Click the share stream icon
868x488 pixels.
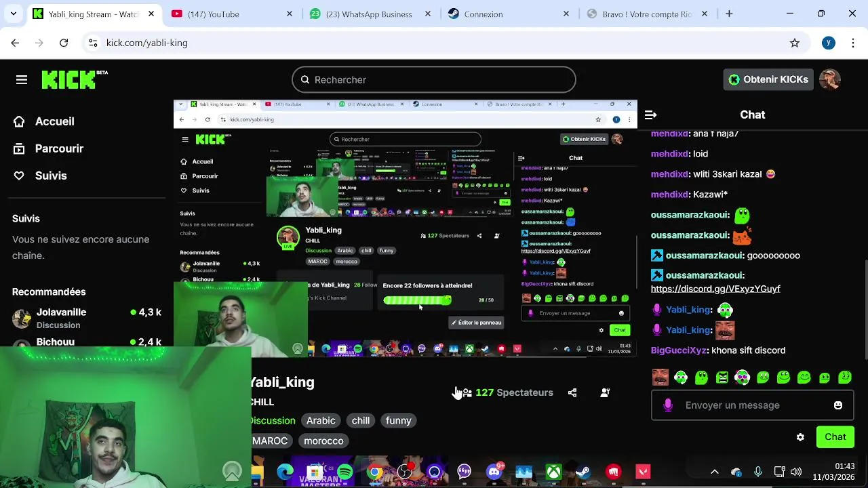coord(572,392)
